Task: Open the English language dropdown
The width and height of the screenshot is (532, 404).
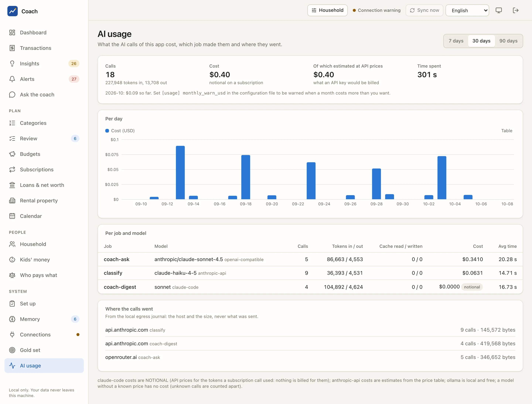Action: coord(467,10)
